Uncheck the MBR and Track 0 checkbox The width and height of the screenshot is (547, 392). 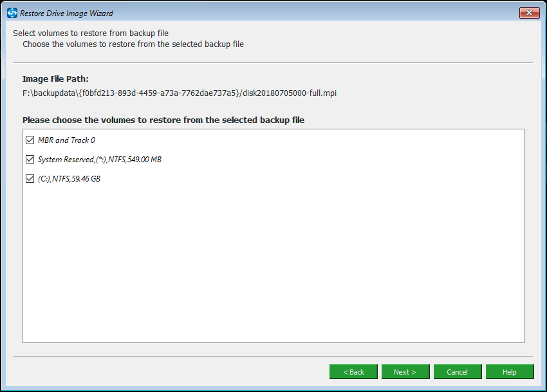point(30,140)
